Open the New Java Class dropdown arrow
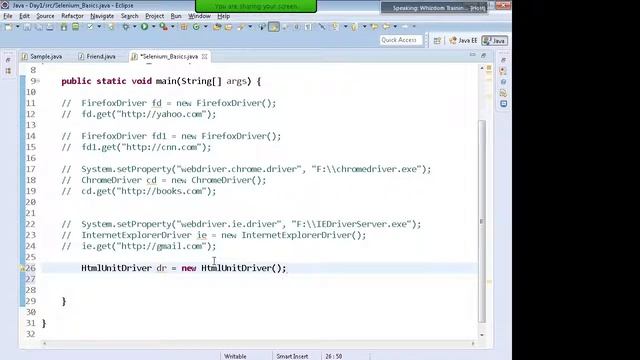 pyautogui.click(x=206, y=27)
